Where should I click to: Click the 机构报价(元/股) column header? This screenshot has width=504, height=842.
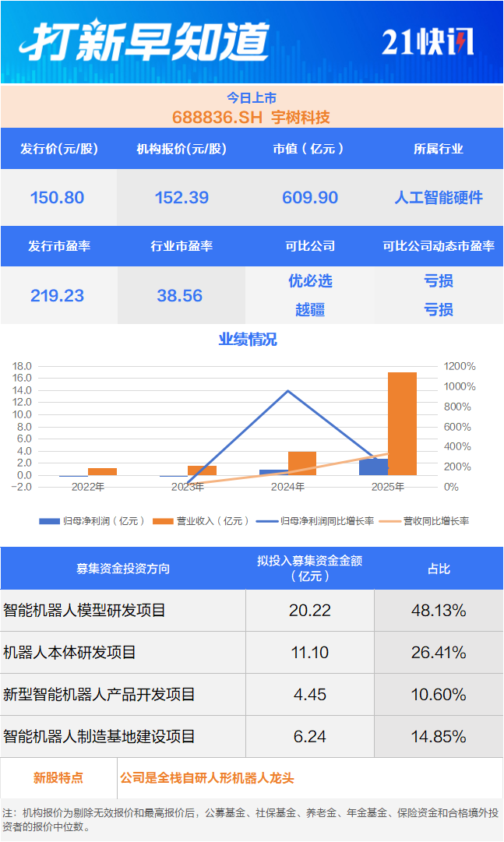coord(182,149)
